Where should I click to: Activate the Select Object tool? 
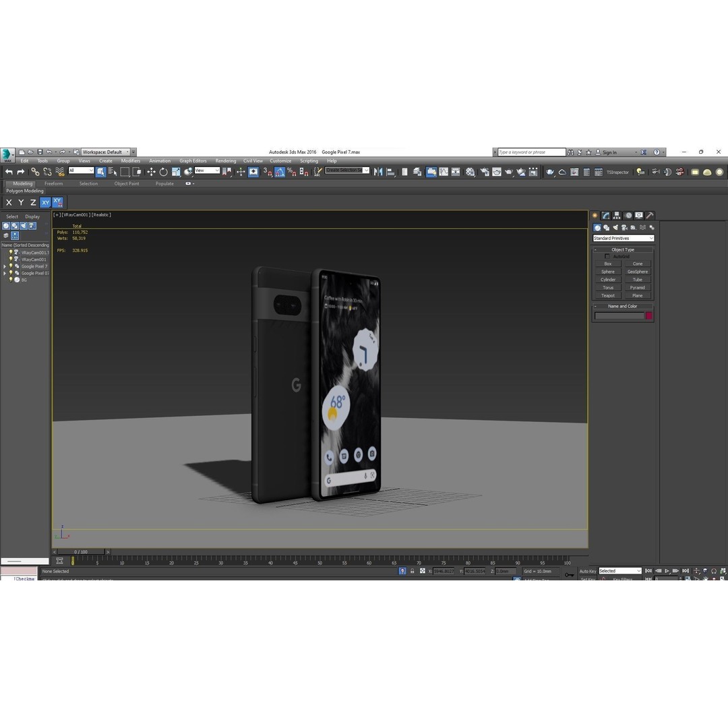pyautogui.click(x=100, y=172)
